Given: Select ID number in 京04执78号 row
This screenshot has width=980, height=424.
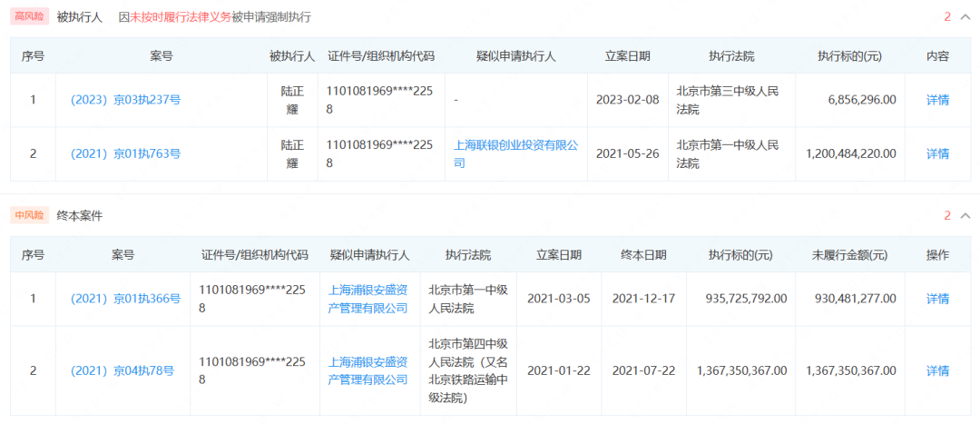Looking at the screenshot, I should 252,370.
